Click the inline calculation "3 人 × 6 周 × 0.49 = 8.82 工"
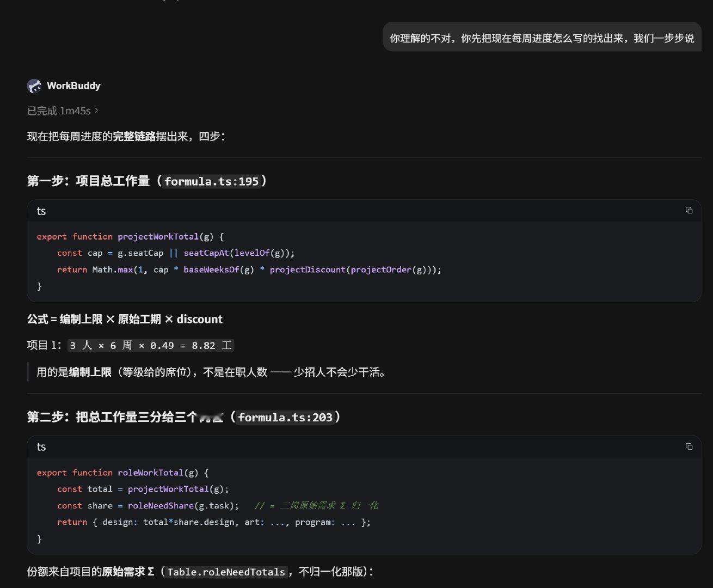This screenshot has height=588, width=713. (151, 346)
